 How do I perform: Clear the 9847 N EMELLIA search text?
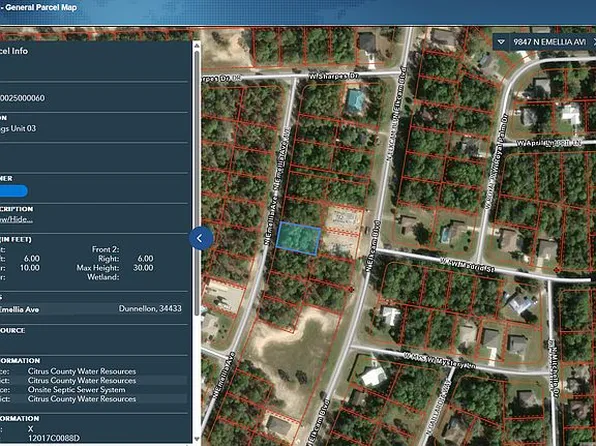(x=594, y=42)
